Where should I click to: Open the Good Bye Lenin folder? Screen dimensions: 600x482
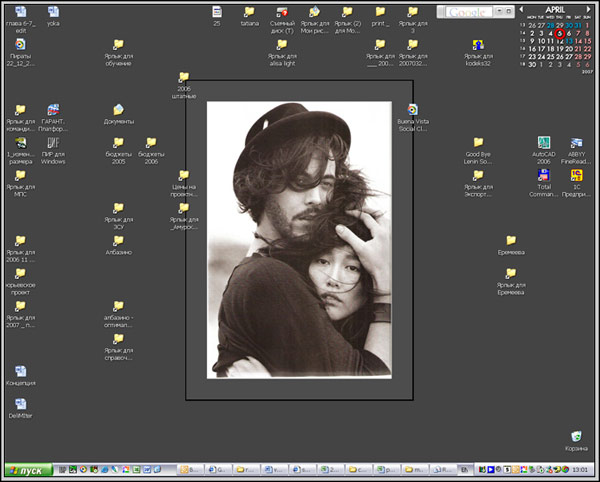tap(478, 143)
